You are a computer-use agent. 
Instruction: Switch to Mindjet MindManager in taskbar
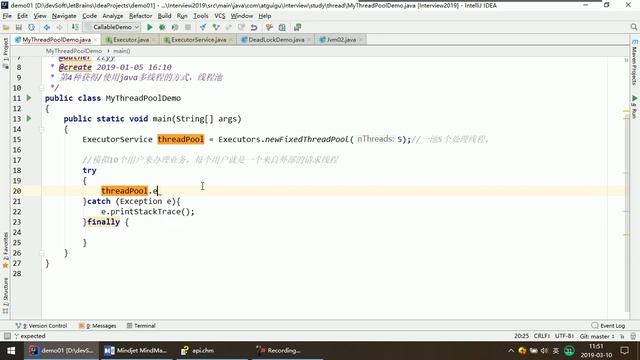click(x=136, y=351)
